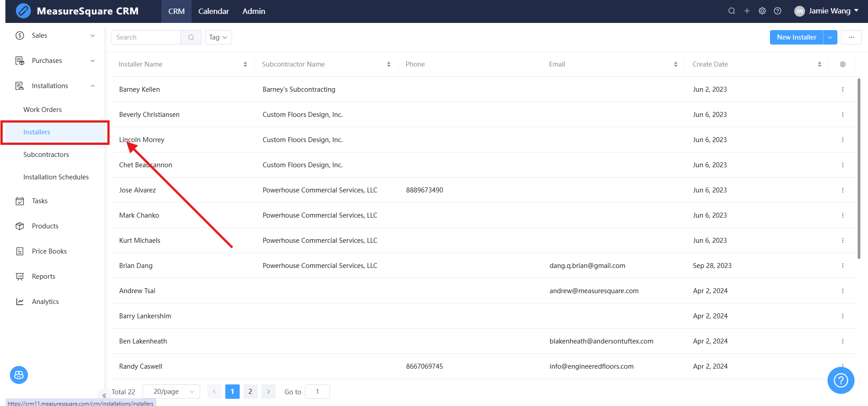Switch to the Admin top tab

pos(254,11)
